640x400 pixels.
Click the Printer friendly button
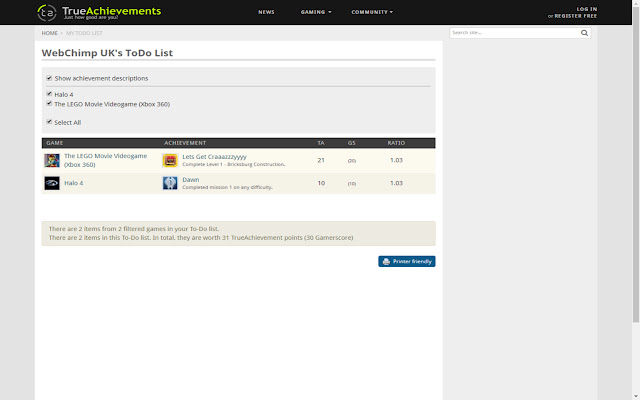(x=407, y=261)
